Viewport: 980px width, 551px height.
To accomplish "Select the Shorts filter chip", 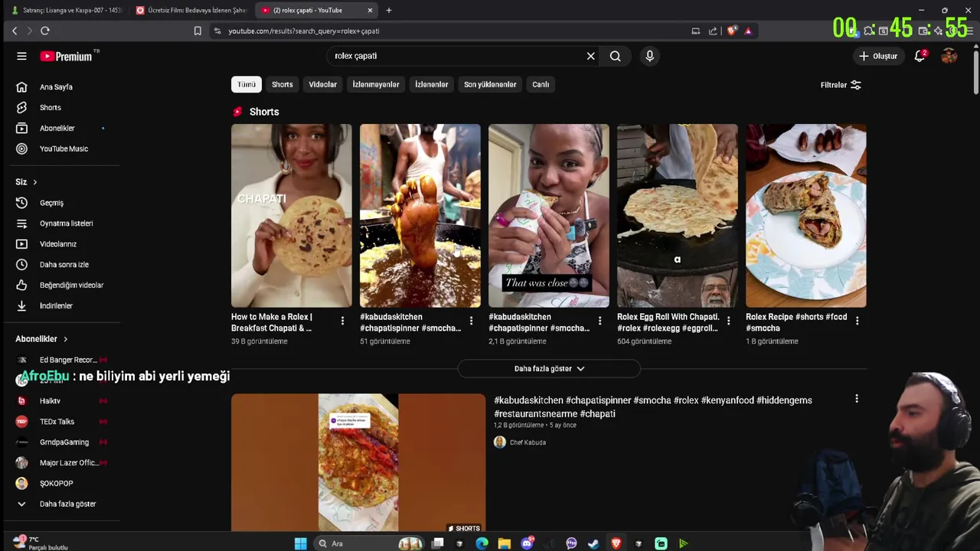I will (x=282, y=84).
